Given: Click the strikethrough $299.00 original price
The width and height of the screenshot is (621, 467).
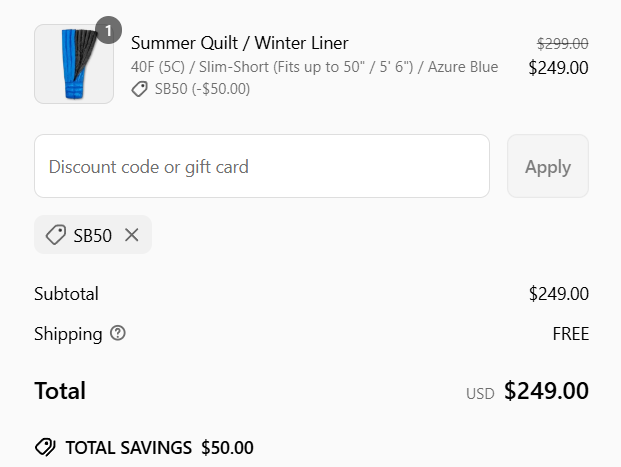Looking at the screenshot, I should tap(562, 43).
